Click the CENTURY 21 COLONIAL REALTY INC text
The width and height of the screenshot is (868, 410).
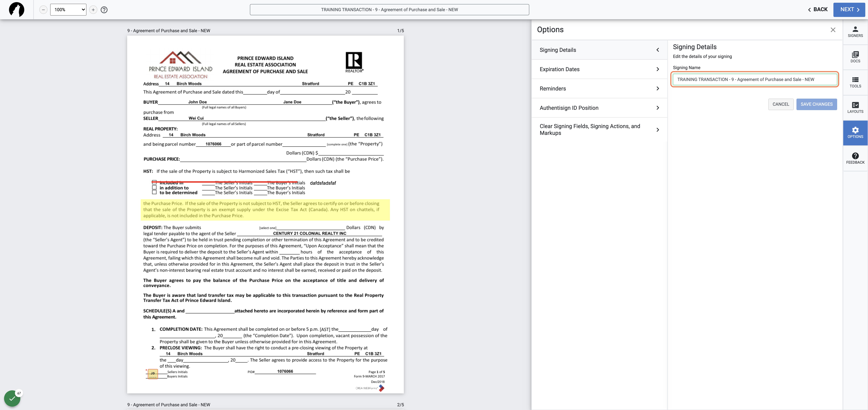click(309, 233)
